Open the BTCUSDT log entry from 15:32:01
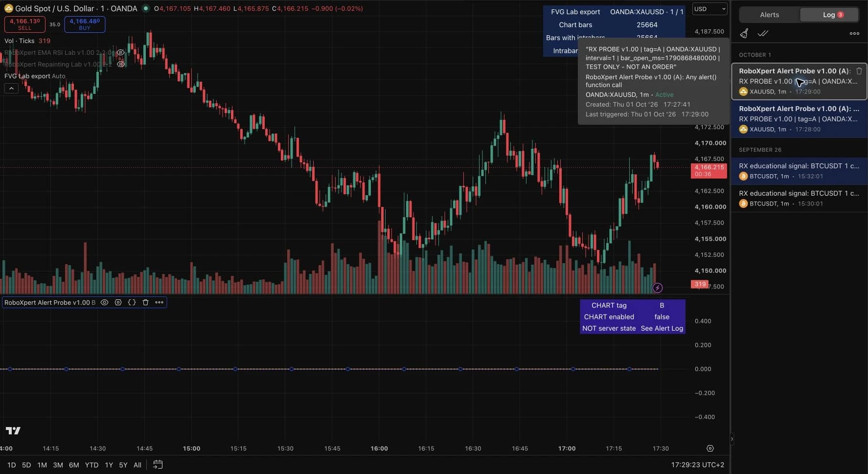The image size is (868, 474). pyautogui.click(x=799, y=171)
